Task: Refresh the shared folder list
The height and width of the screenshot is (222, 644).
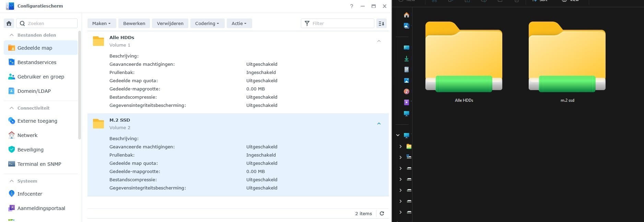Action: 382,213
